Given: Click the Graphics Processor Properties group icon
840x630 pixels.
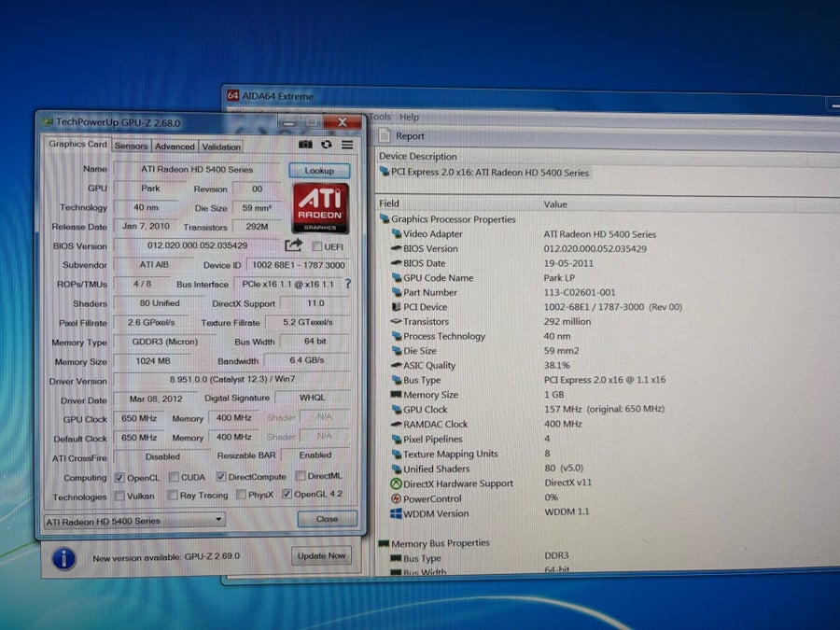Looking at the screenshot, I should coord(385,218).
